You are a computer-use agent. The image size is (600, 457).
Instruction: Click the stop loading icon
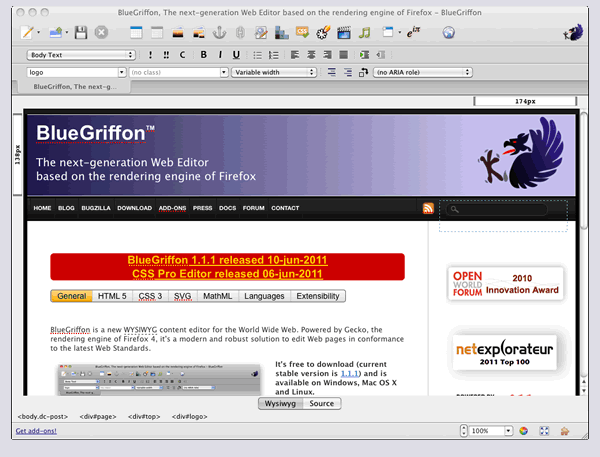point(101,33)
